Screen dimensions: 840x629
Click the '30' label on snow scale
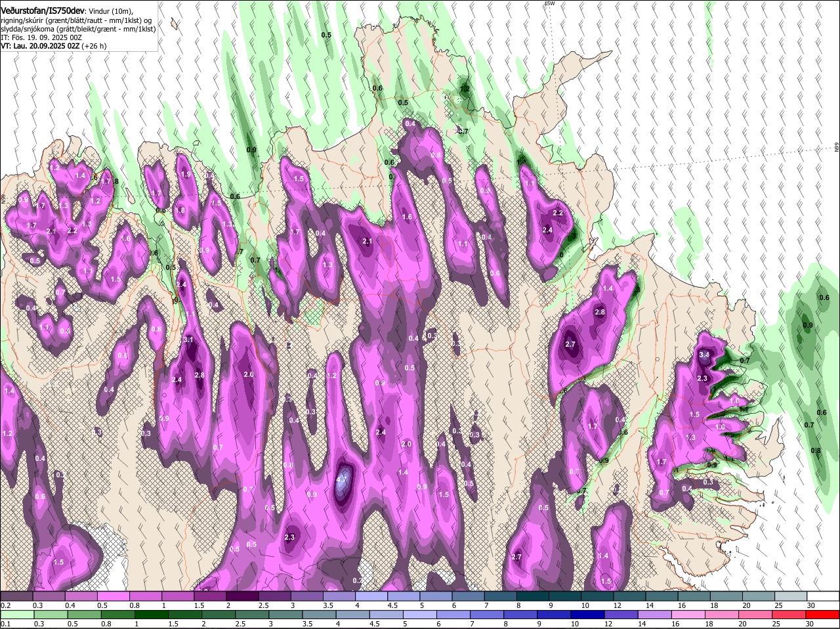pyautogui.click(x=810, y=605)
